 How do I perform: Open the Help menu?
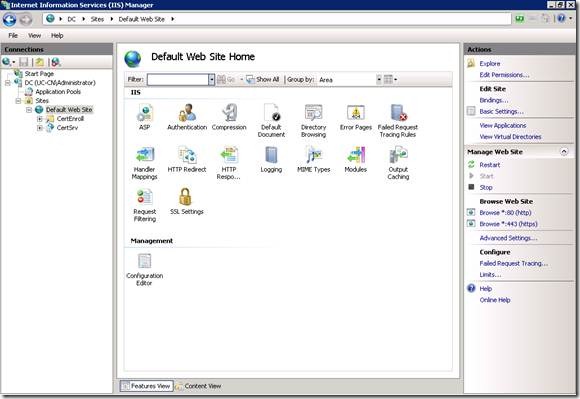tap(57, 35)
